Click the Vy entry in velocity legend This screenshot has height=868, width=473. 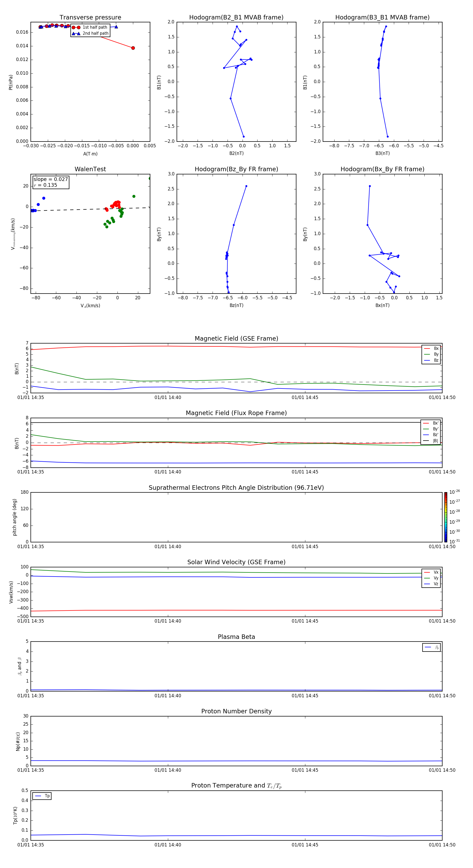tap(431, 578)
